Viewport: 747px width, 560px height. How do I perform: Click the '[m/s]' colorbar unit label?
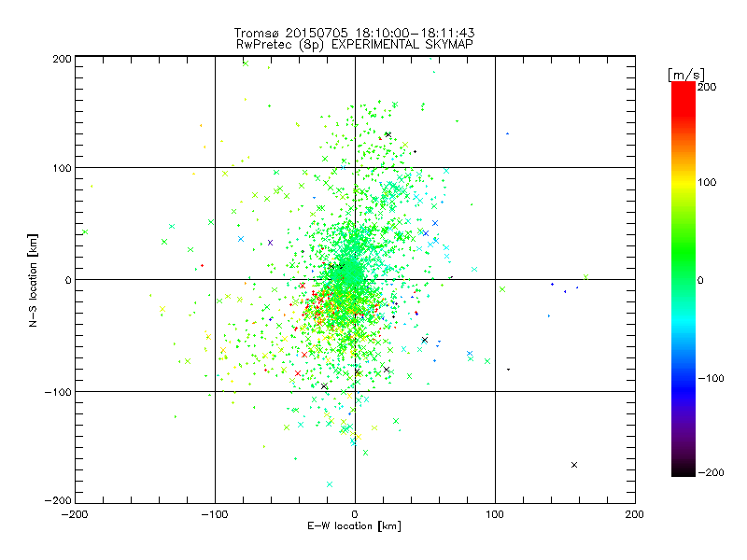pyautogui.click(x=686, y=75)
